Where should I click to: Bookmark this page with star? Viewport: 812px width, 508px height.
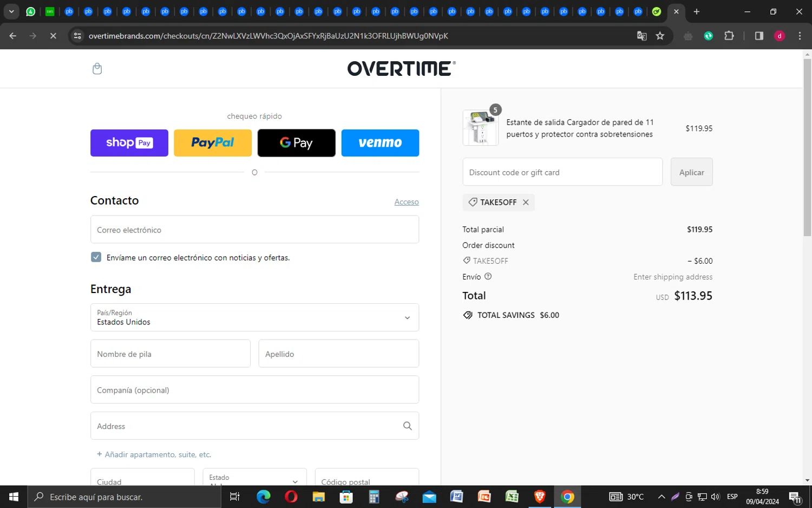click(x=660, y=36)
